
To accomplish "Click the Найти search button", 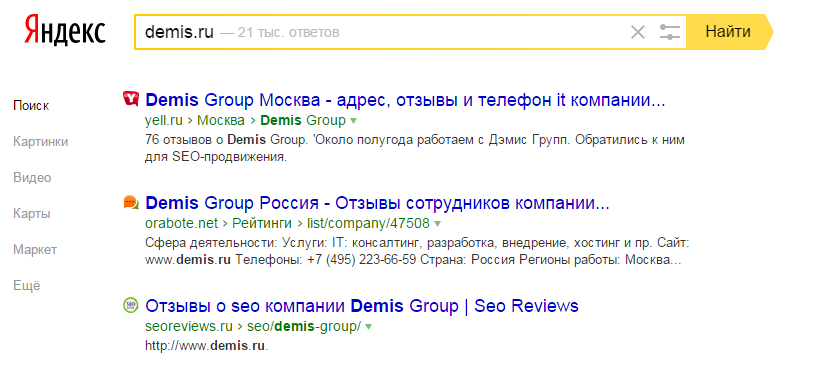I will coord(729,32).
